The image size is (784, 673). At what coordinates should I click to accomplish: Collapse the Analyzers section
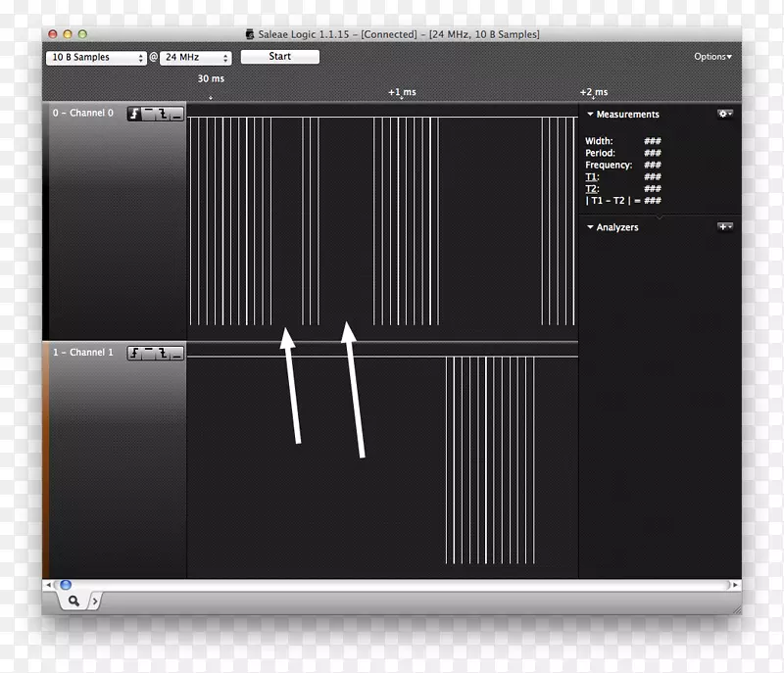click(x=591, y=227)
